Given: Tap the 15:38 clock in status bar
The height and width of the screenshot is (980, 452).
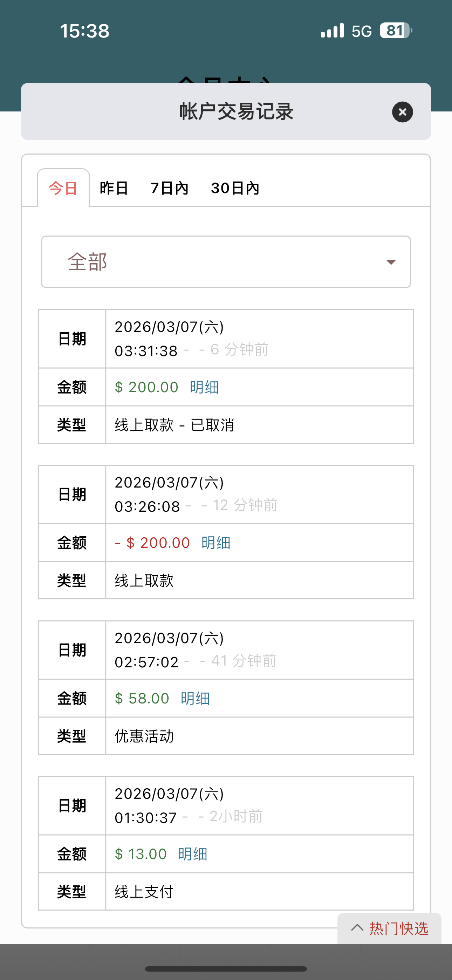Looking at the screenshot, I should 84,31.
